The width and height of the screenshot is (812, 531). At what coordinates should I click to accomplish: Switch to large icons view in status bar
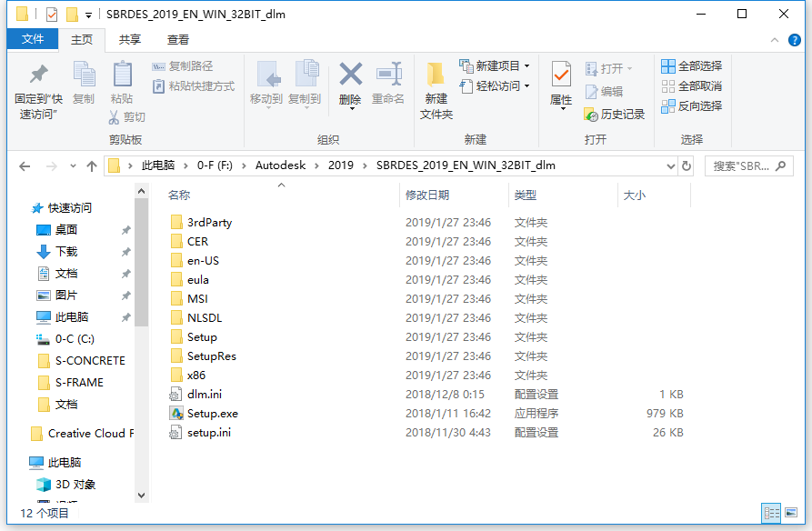[791, 513]
